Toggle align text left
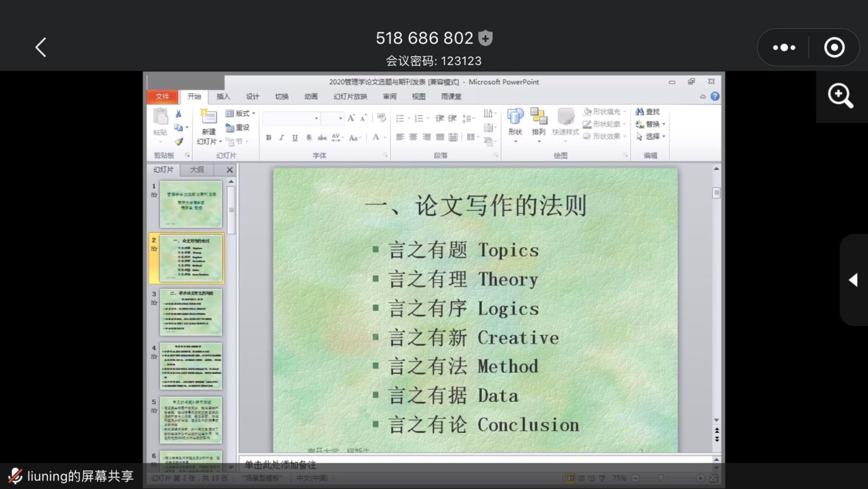868x489 pixels. (x=400, y=138)
